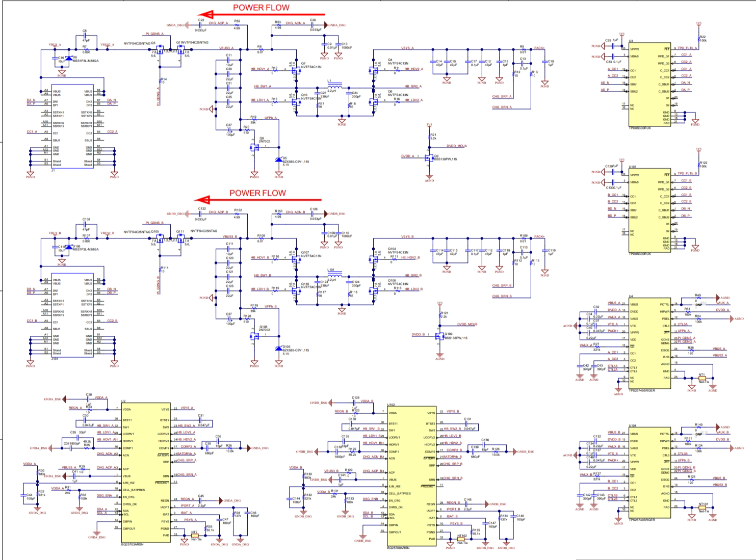
Task: Click the U103 TPD6S300RUK chip body
Action: pyautogui.click(x=649, y=210)
